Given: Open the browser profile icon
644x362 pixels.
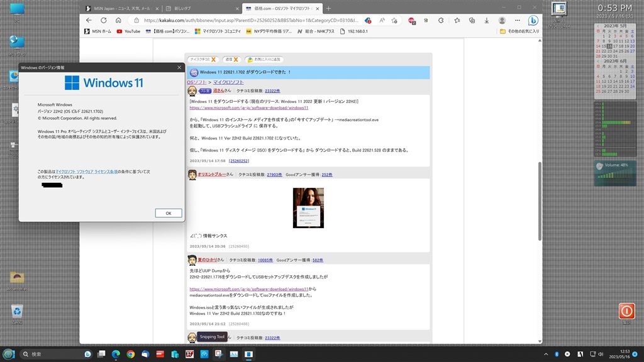Looking at the screenshot, I should (502, 20).
